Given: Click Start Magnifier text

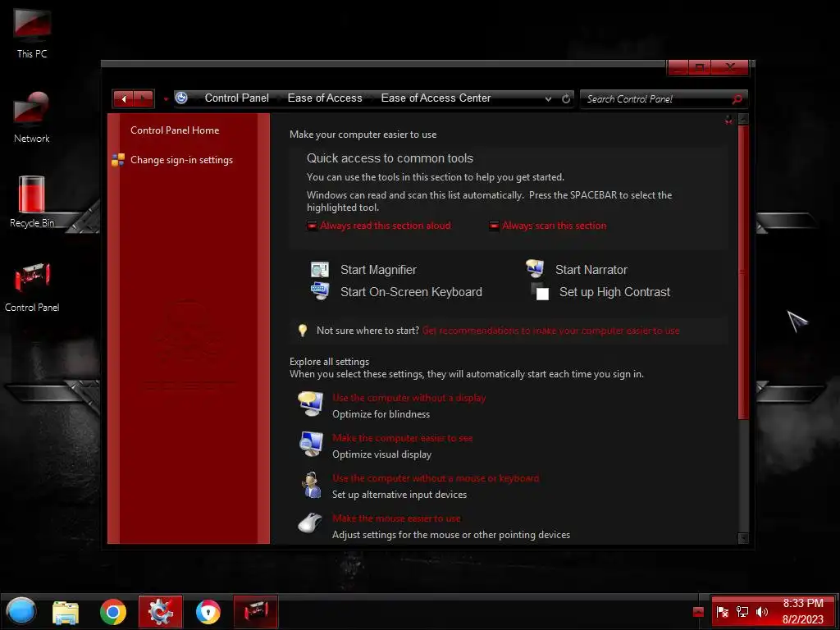Looking at the screenshot, I should (378, 269).
